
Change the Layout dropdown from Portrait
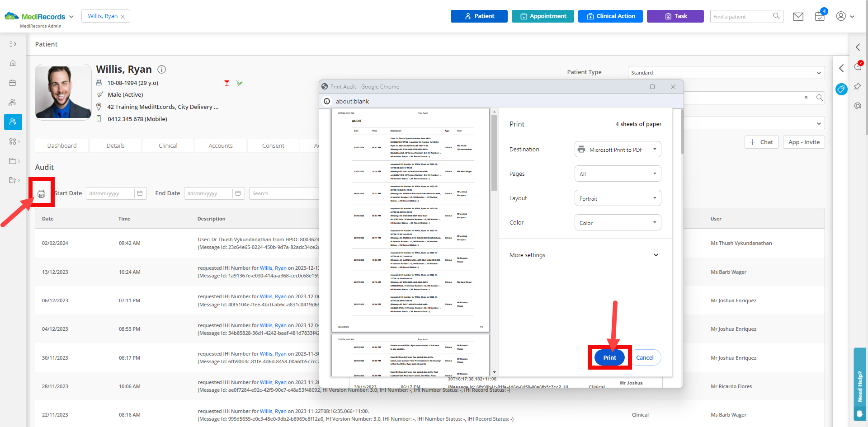[x=617, y=198]
